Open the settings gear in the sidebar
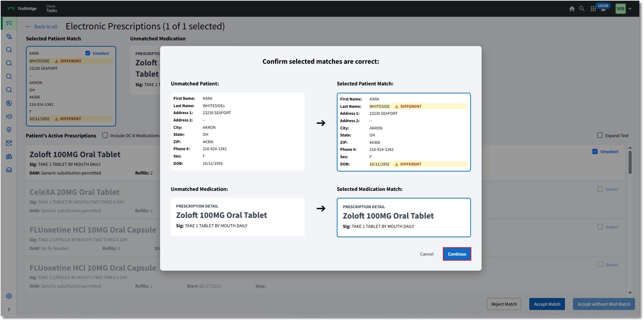 (x=9, y=296)
